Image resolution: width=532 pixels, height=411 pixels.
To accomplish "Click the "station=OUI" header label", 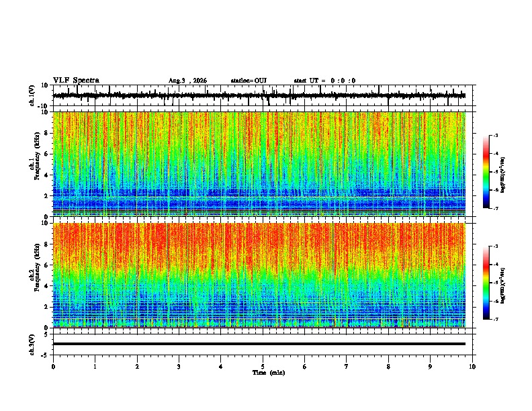I will point(249,81).
